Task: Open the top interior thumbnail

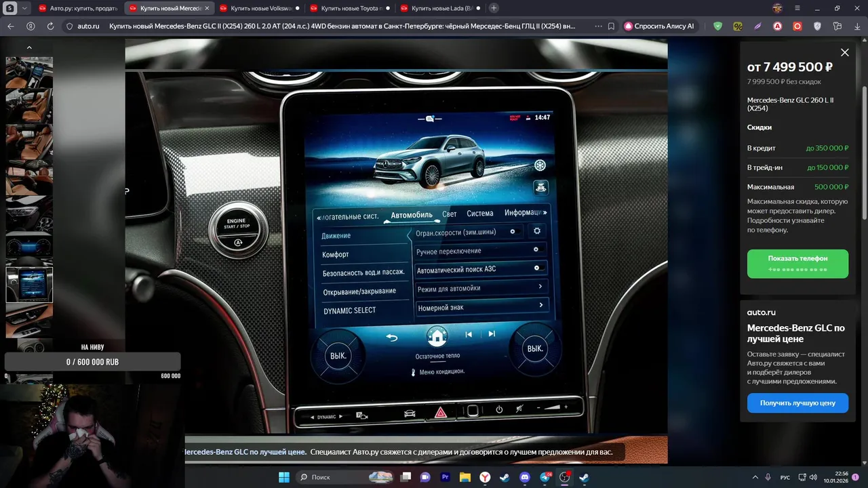Action: [29, 73]
